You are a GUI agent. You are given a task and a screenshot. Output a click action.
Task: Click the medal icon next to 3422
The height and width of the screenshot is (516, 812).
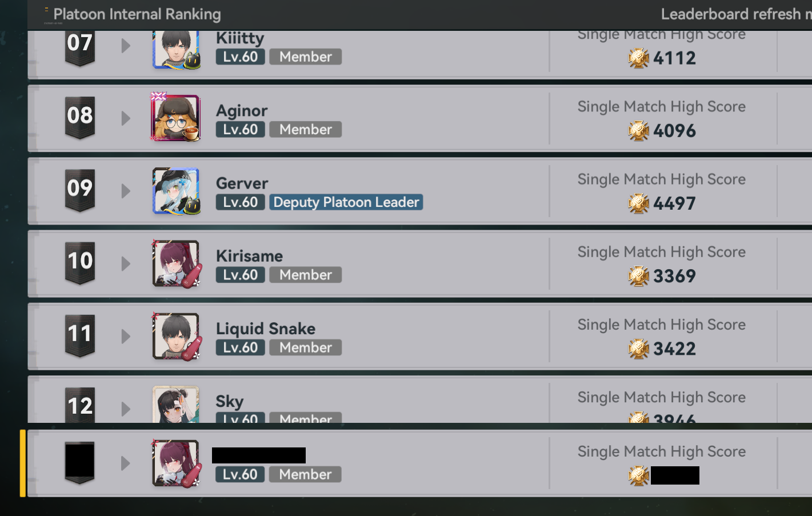click(x=638, y=349)
